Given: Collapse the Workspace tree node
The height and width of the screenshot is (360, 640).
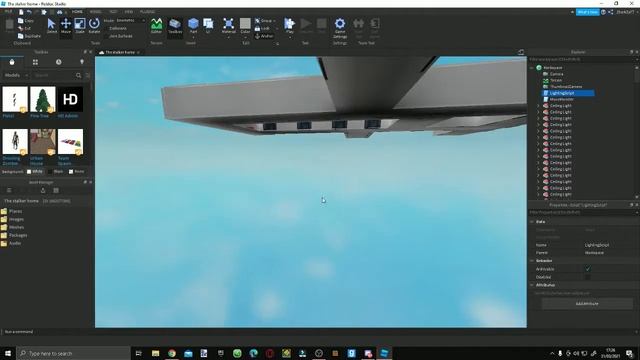Looking at the screenshot, I should [532, 68].
